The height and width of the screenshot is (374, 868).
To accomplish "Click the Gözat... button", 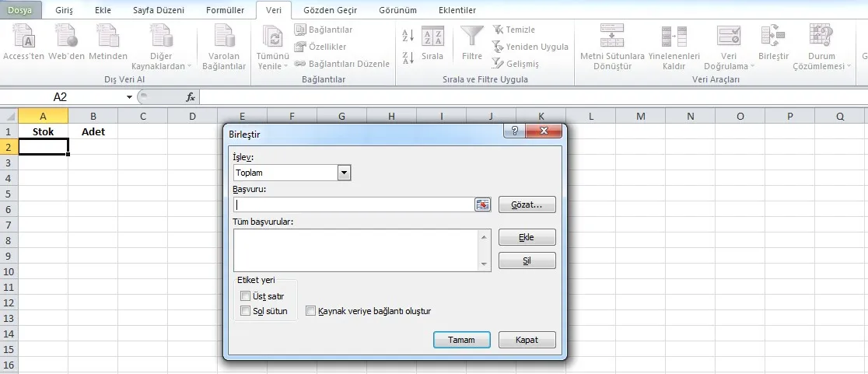I will tap(527, 204).
